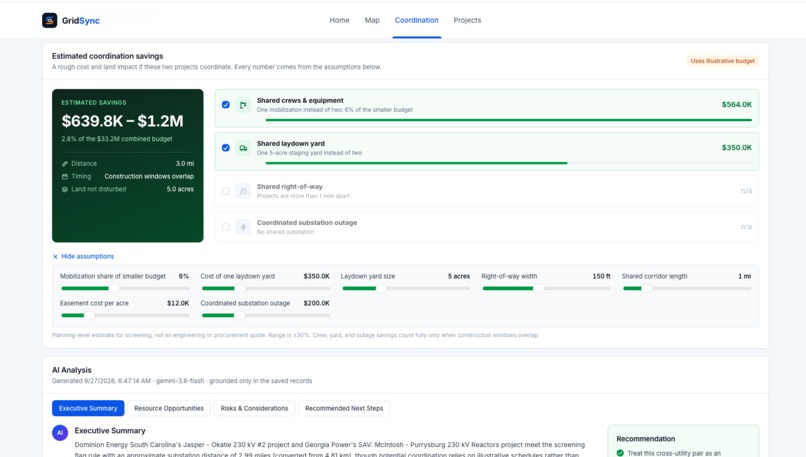Click the Land not disturbed icon
Viewport: 806px width, 457px height.
(x=65, y=189)
